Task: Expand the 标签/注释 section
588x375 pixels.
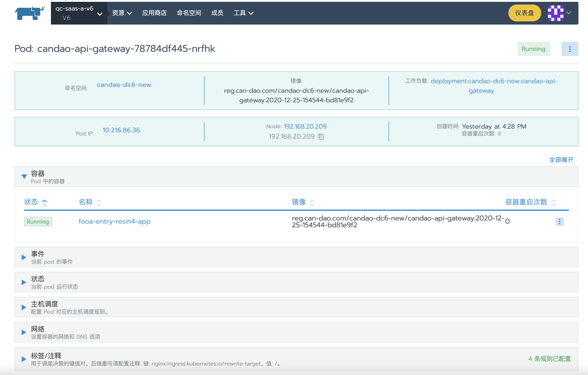Action: pyautogui.click(x=24, y=359)
